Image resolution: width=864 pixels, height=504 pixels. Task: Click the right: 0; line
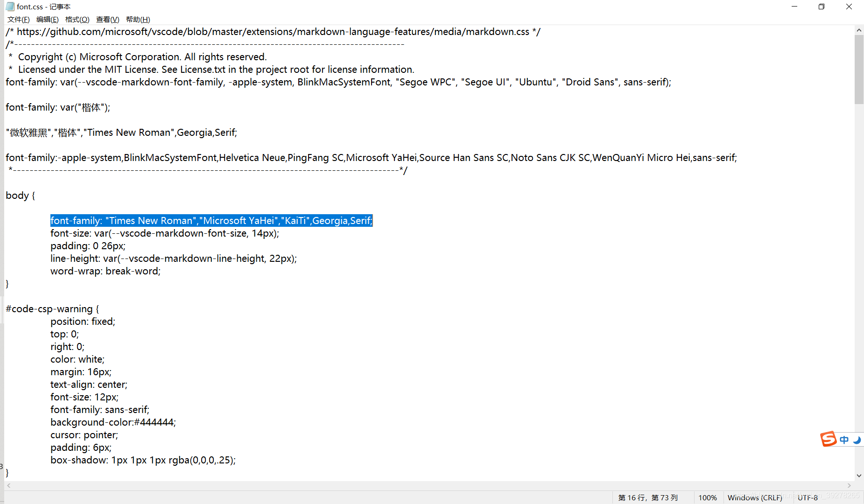68,347
